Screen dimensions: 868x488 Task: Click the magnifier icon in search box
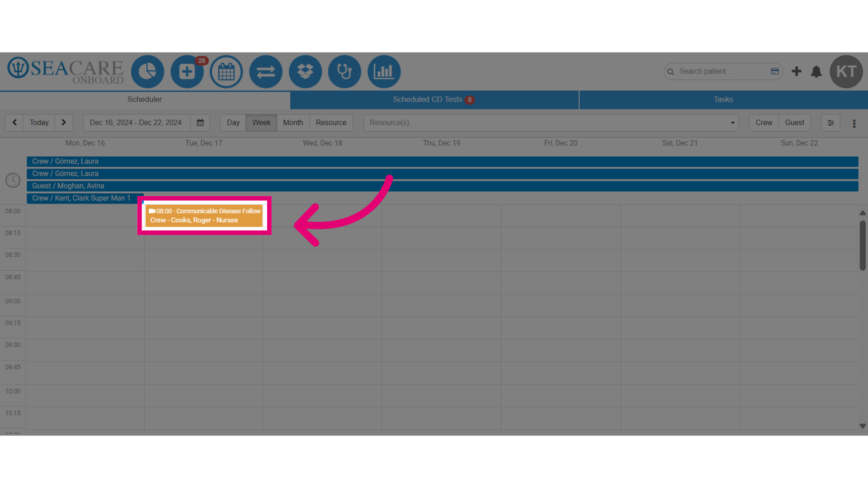click(671, 72)
